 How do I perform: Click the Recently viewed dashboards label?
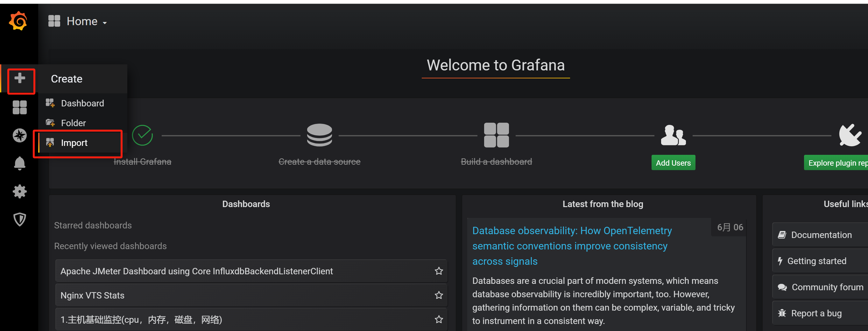point(110,246)
